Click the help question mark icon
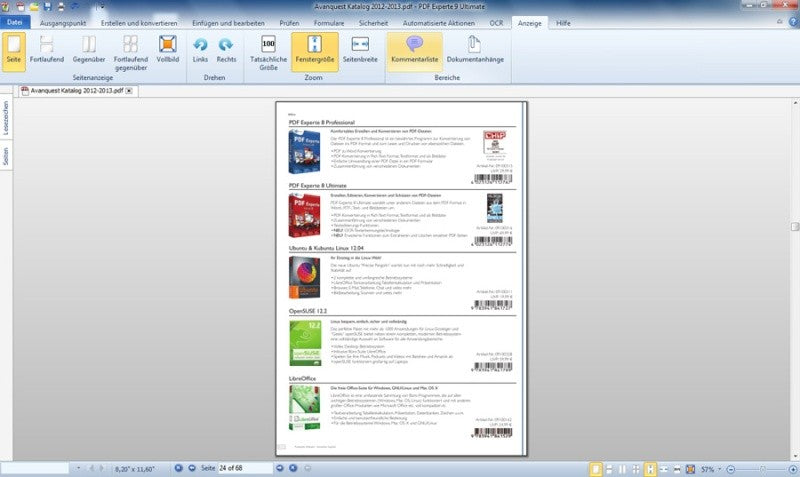Screen dimensions: 800x477 [x=793, y=22]
